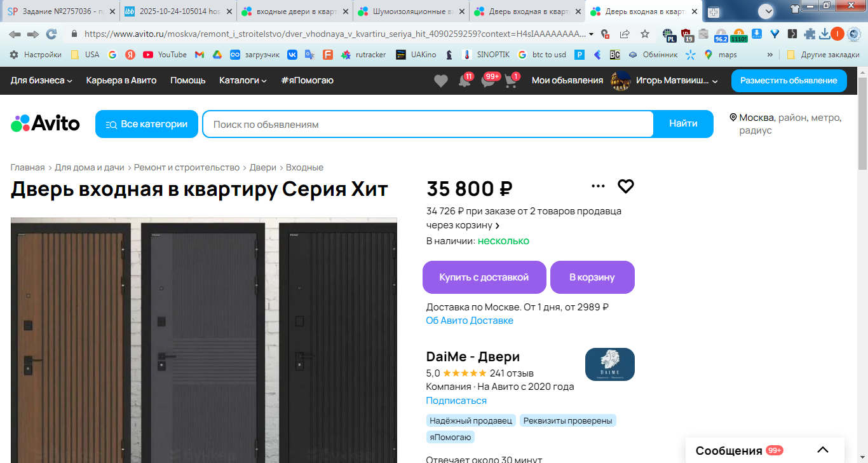Click Купить с доставкой button
868x463 pixels.
pyautogui.click(x=484, y=277)
